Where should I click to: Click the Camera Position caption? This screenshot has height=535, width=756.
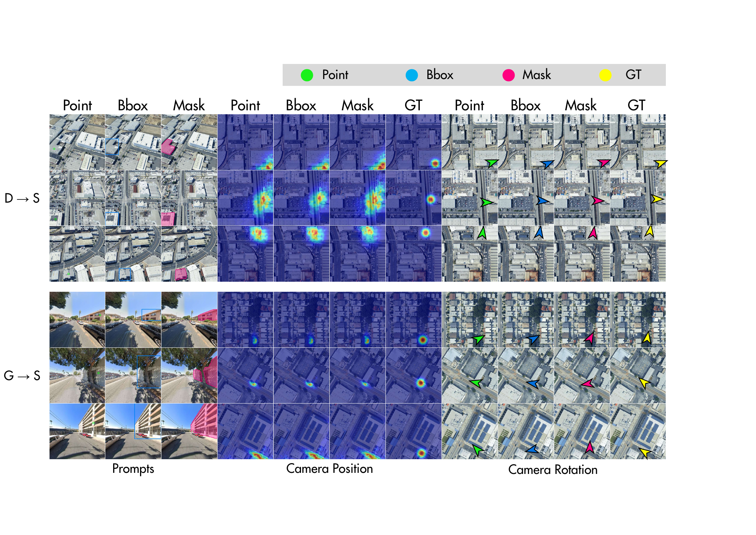point(329,469)
